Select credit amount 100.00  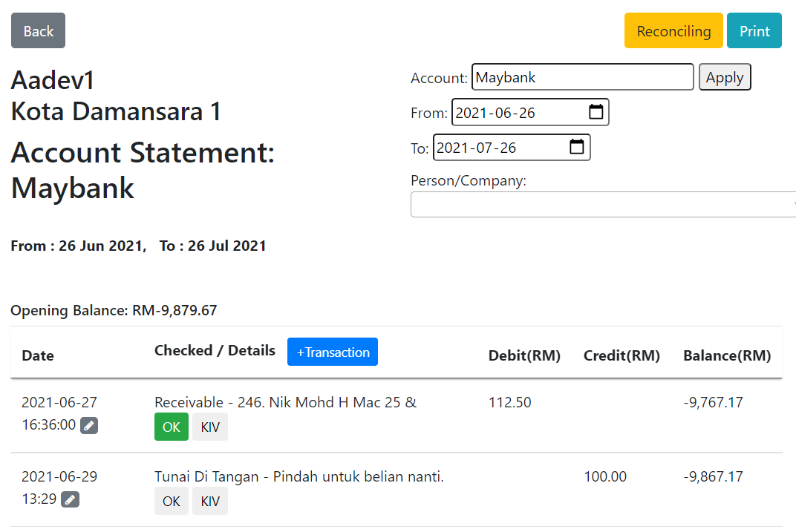(x=605, y=476)
